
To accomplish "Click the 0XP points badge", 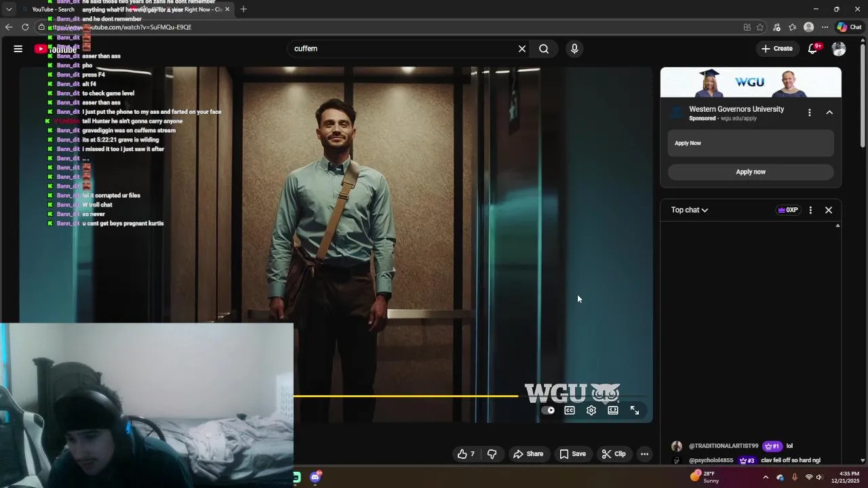I will point(787,210).
